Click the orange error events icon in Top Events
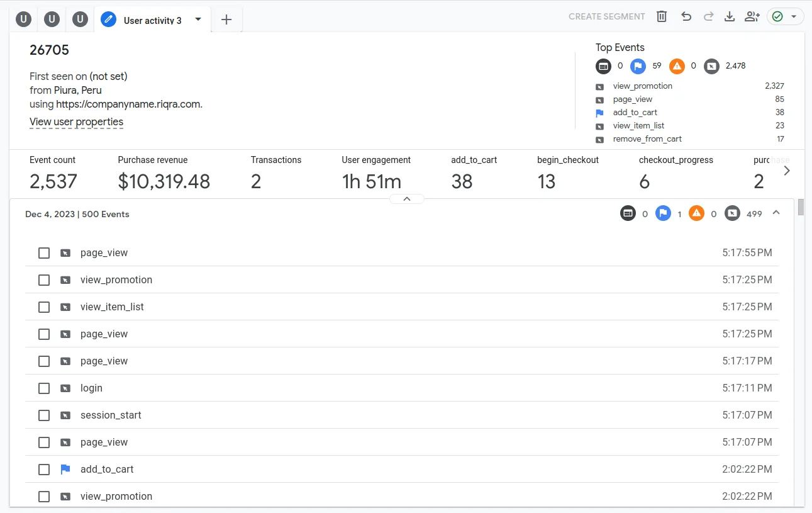 pos(677,66)
